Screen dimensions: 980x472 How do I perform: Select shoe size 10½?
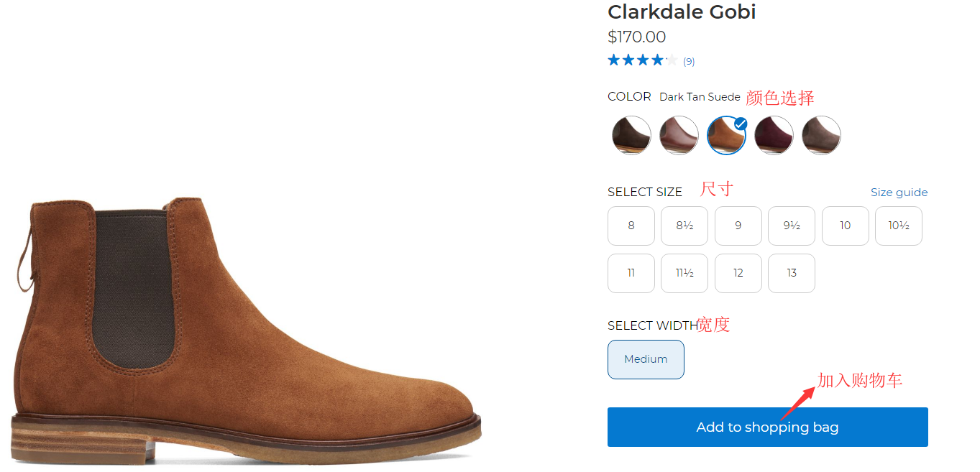pos(899,226)
